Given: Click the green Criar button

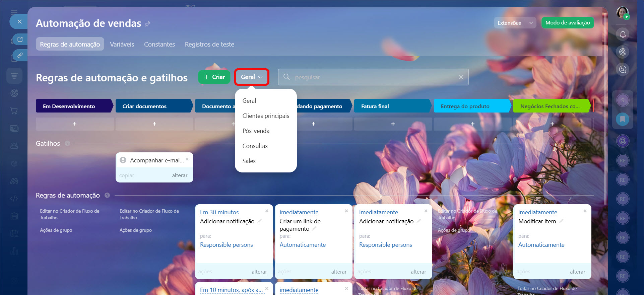Looking at the screenshot, I should pos(214,77).
